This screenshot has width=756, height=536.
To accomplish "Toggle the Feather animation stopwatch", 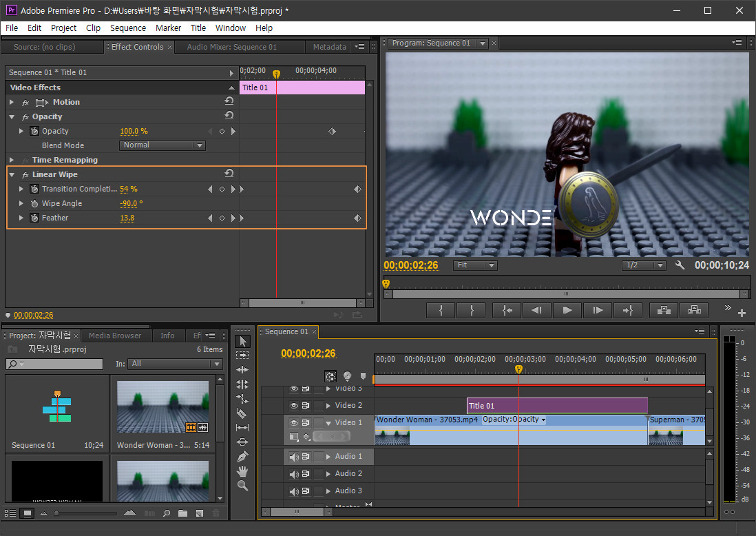I will click(x=34, y=218).
